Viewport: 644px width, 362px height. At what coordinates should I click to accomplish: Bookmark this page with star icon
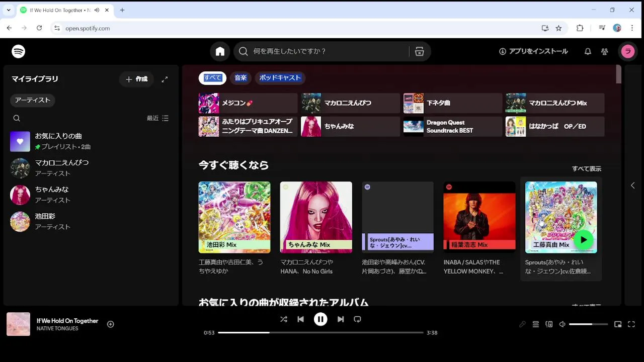[558, 28]
